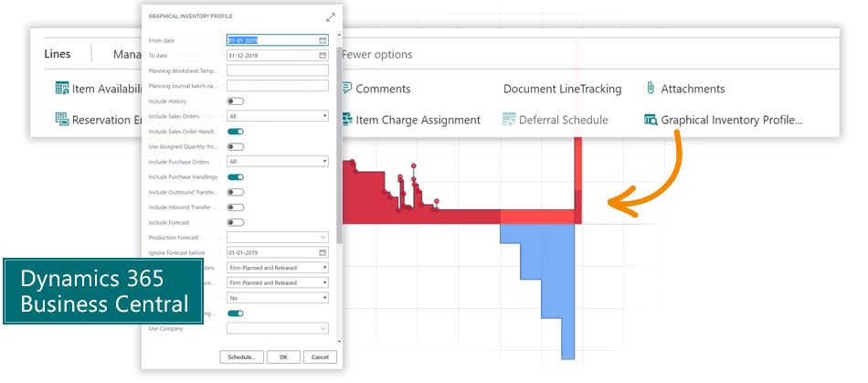Expand the Graphical Inventory Profile dialog
Viewport: 868px width, 383px height.
(x=331, y=17)
